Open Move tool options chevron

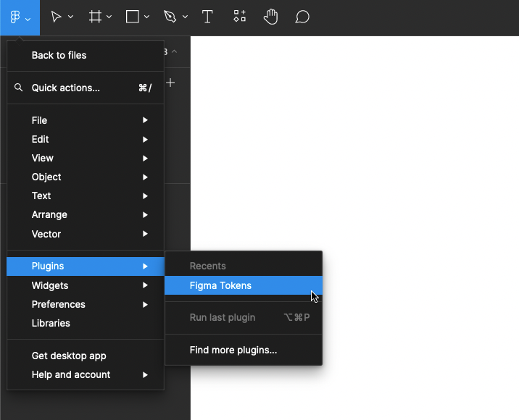pyautogui.click(x=70, y=17)
